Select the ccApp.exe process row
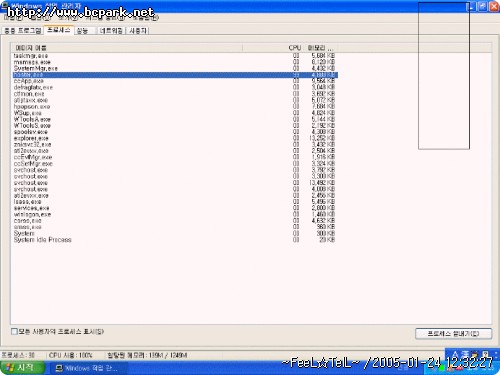The width and height of the screenshot is (500, 375). [175, 81]
